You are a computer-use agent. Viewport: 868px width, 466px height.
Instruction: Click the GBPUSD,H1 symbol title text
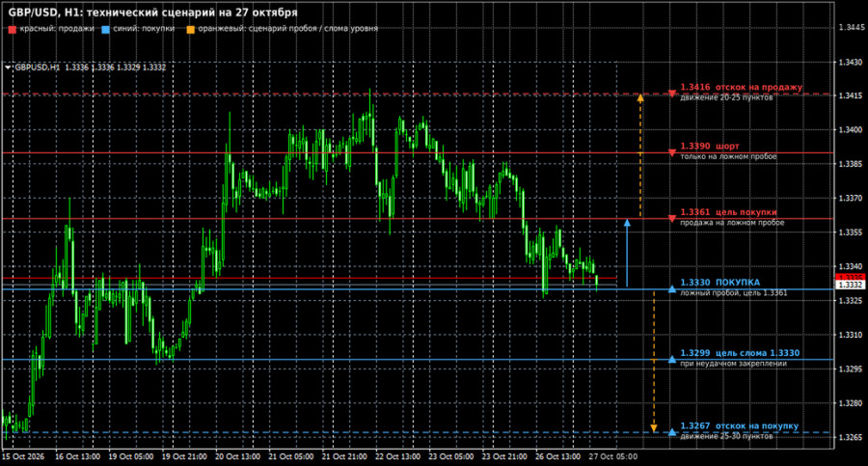37,67
